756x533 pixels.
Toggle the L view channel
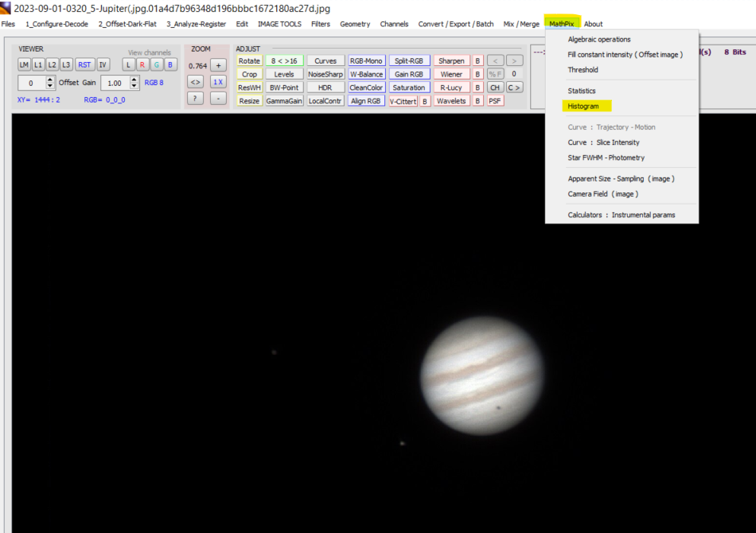(x=128, y=64)
